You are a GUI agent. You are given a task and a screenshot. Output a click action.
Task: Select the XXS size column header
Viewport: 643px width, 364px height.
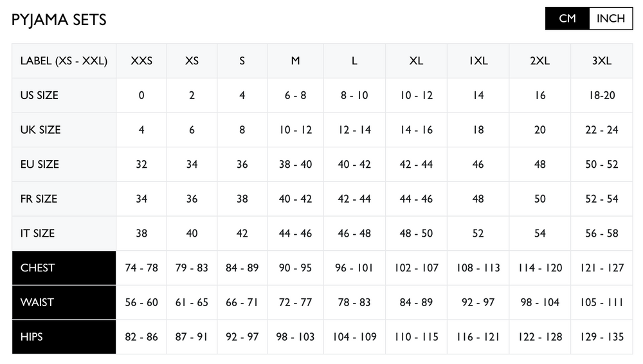141,61
